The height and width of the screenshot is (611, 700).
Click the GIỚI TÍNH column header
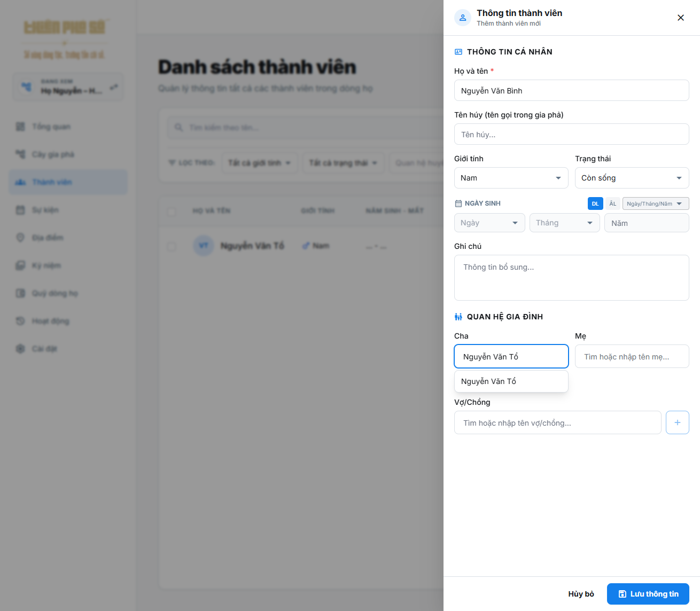point(318,211)
